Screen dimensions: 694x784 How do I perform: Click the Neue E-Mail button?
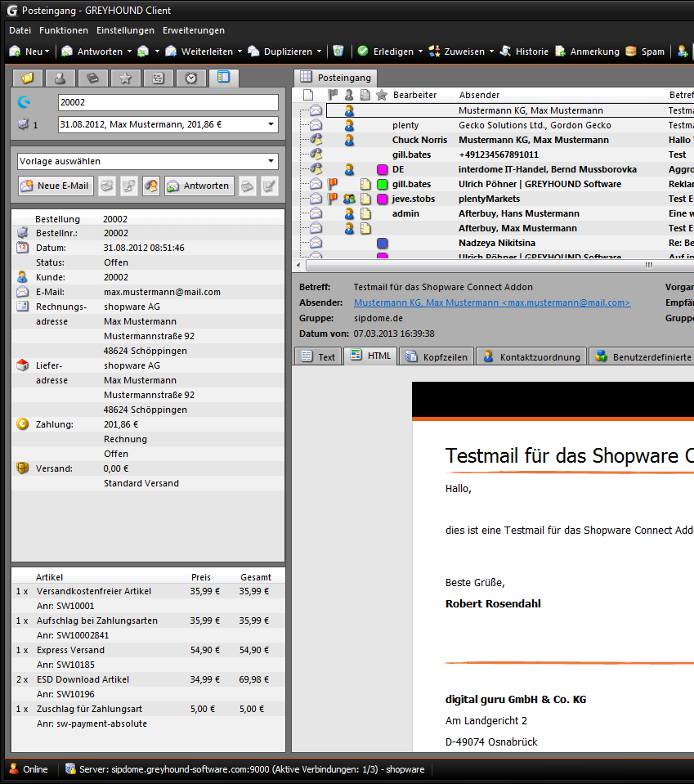pos(56,186)
